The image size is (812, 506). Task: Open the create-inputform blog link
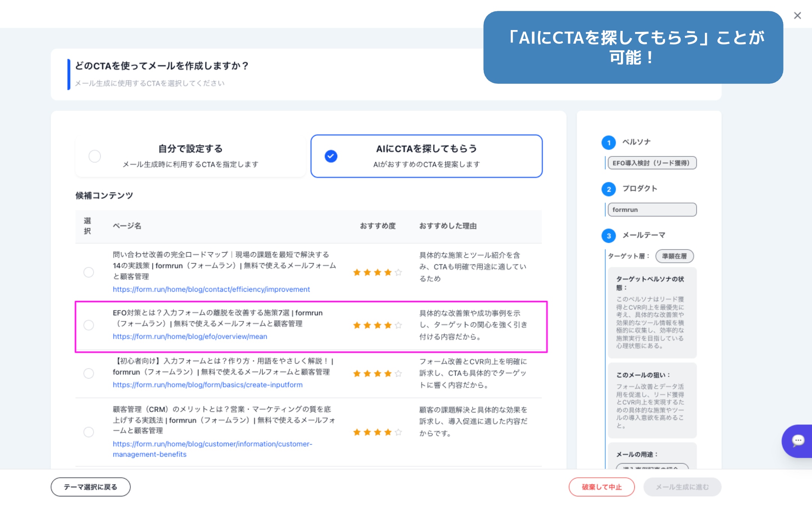207,385
